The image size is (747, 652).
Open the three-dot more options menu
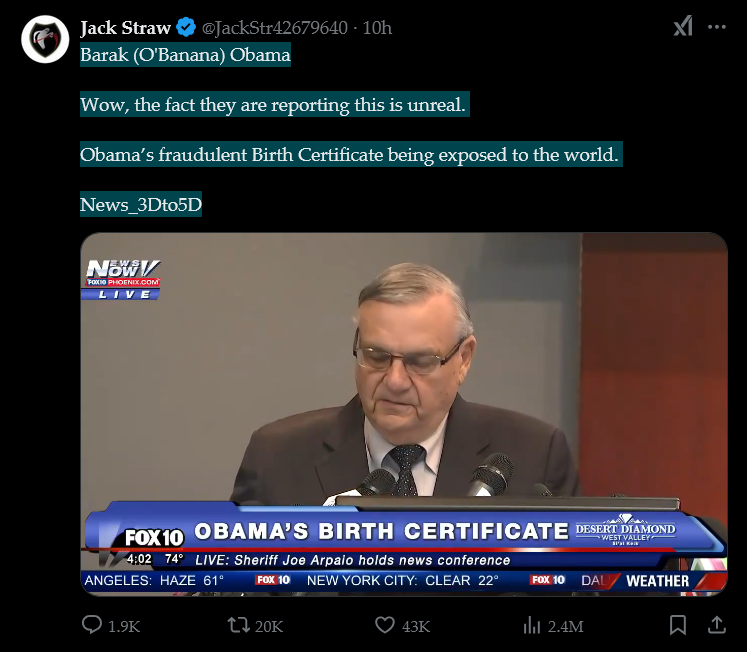click(716, 27)
